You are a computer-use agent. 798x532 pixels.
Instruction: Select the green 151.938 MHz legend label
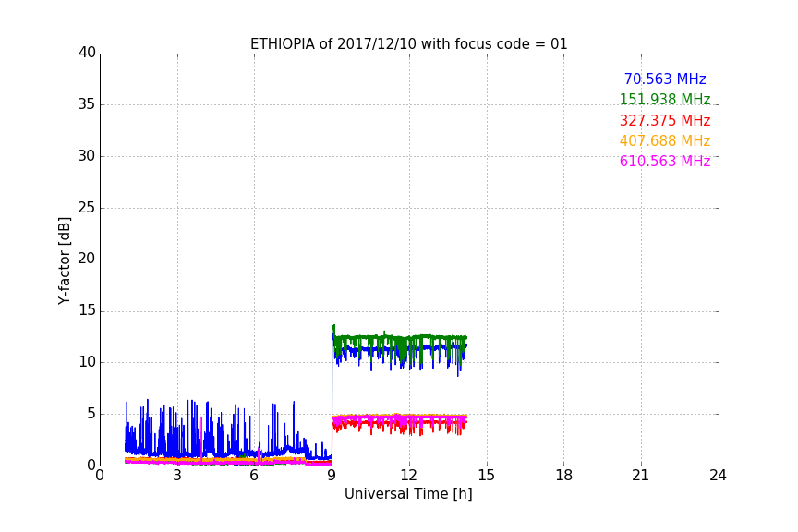665,99
